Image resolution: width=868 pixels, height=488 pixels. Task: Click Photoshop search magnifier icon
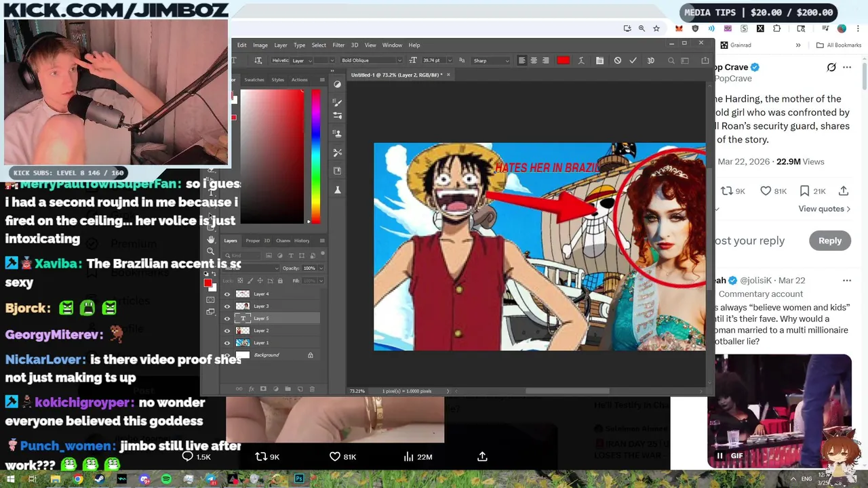[671, 60]
